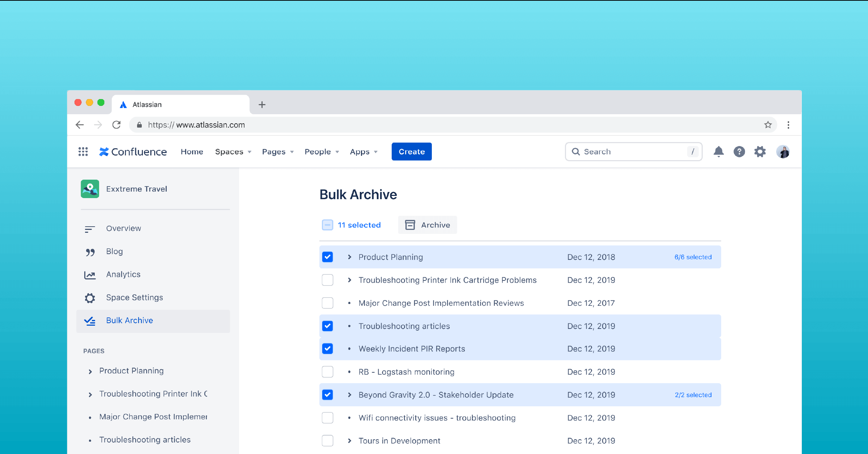Image resolution: width=868 pixels, height=454 pixels.
Task: Click the Archive button
Action: [427, 225]
